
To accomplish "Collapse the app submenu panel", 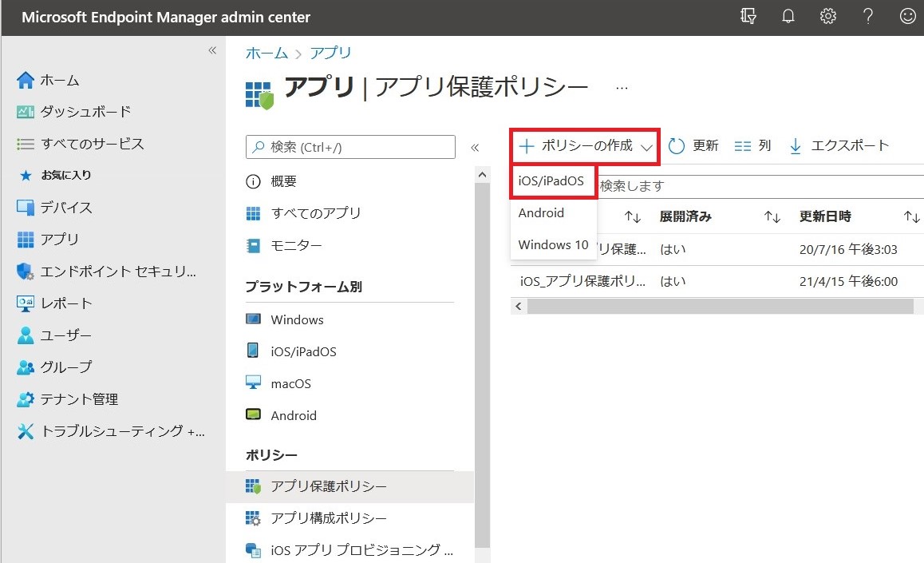I will tap(475, 147).
